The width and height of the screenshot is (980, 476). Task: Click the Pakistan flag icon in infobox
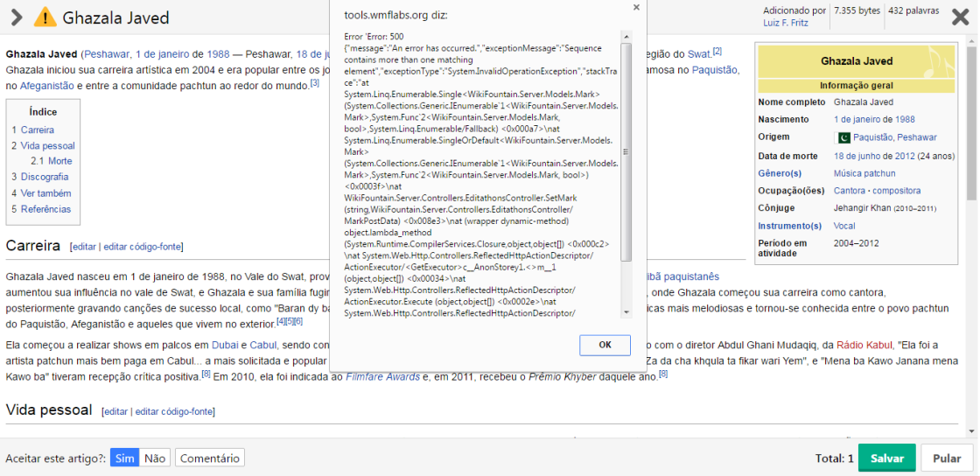(x=843, y=137)
